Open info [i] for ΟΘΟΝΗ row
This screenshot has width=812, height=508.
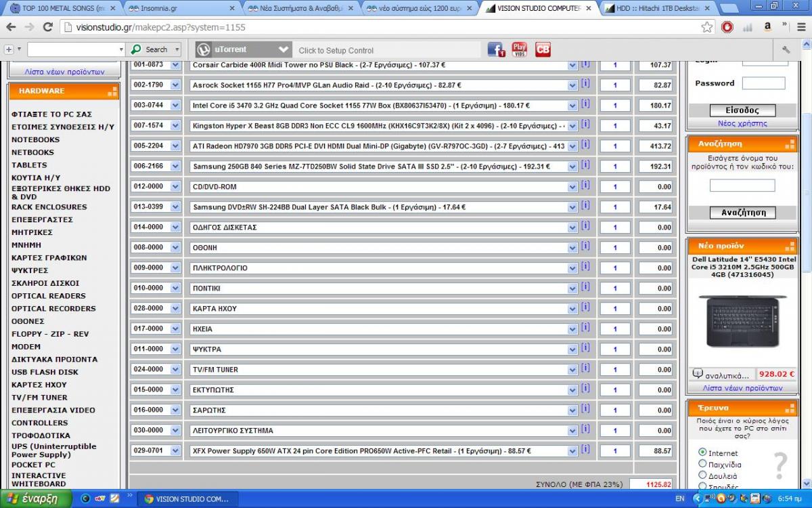point(585,247)
